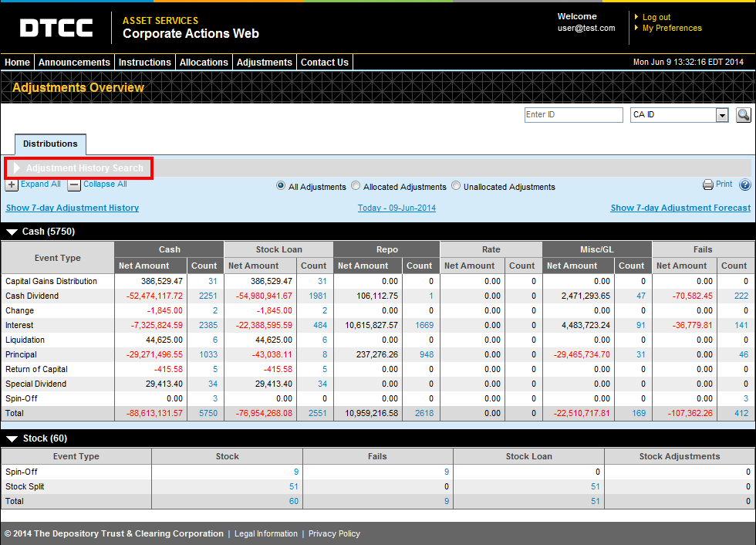Screen dimensions: 756x545
Task: Click Show 7-day Adjustment History
Action: (73, 208)
